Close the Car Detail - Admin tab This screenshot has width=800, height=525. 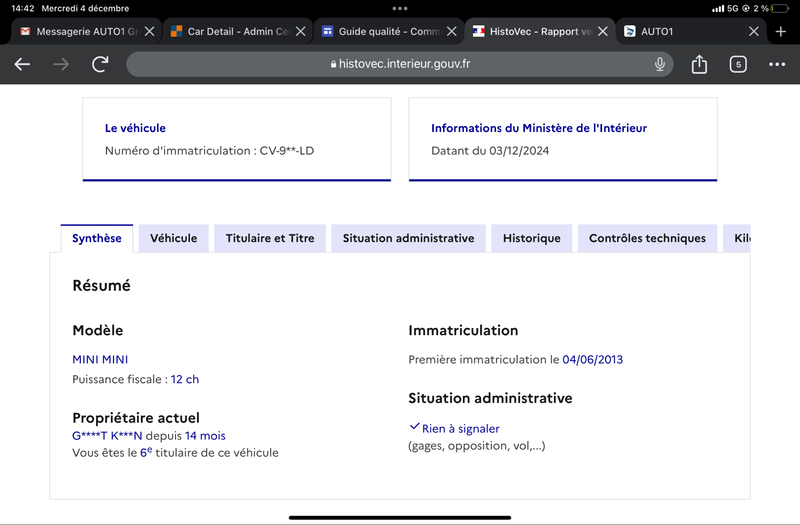[x=301, y=32]
